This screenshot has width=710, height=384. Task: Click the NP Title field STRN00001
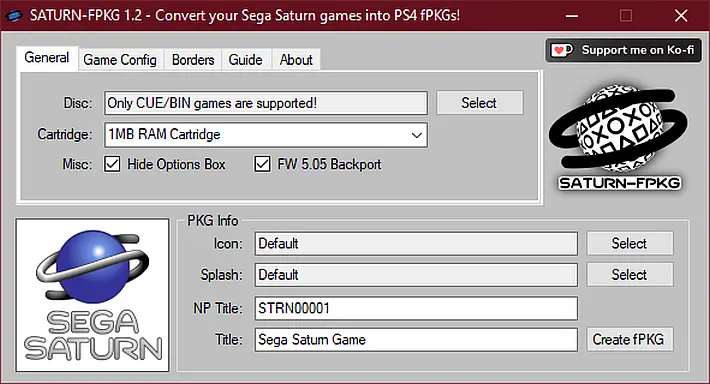pyautogui.click(x=416, y=308)
